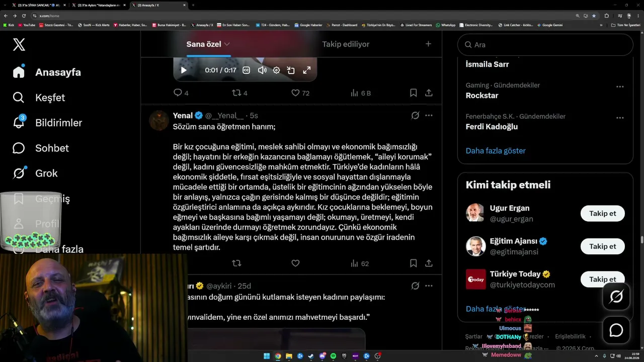Toggle picture-in-picture for the video
The image size is (644, 362).
pyautogui.click(x=291, y=70)
